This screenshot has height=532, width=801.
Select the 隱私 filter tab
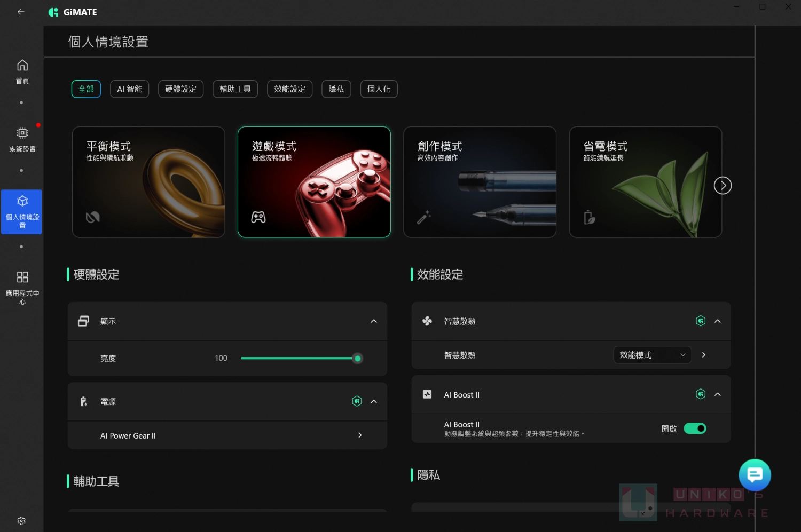point(336,89)
